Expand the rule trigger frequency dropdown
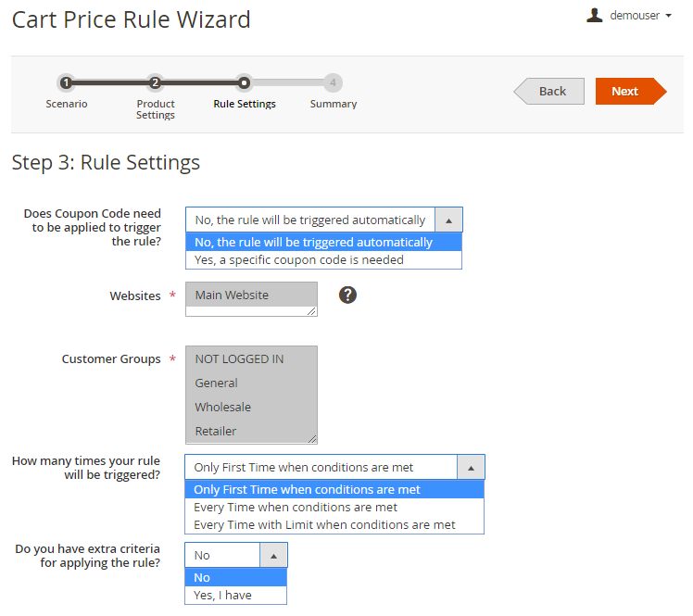This screenshot has height=616, width=693. [x=471, y=467]
